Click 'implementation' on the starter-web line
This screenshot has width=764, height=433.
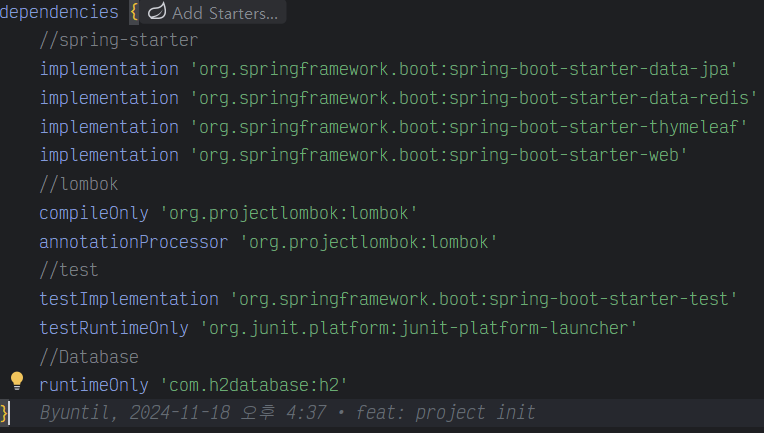point(109,155)
